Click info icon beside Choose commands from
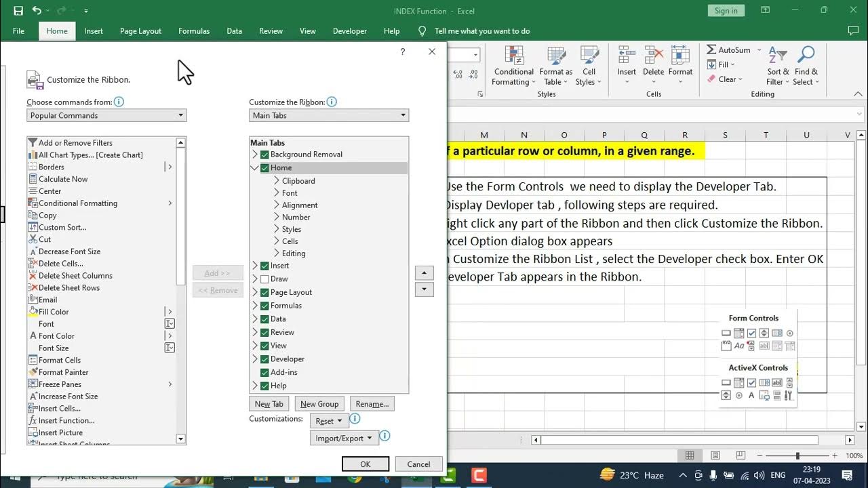 pos(119,102)
